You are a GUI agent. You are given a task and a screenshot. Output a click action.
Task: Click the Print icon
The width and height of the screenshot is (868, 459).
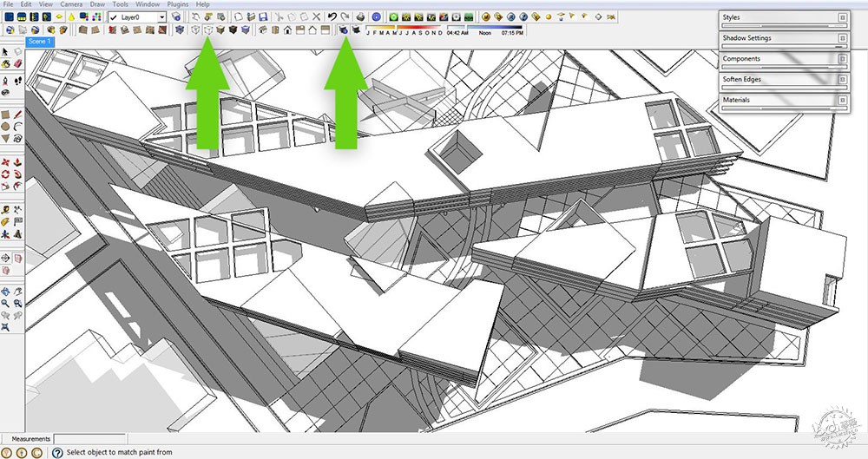click(360, 17)
